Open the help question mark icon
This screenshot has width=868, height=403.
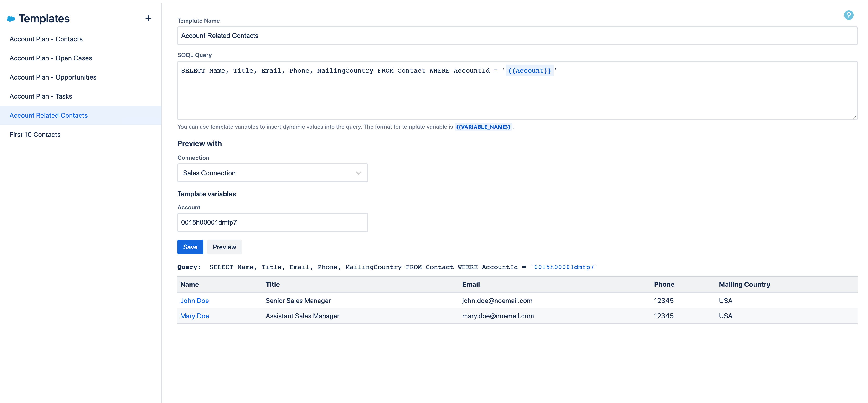[x=848, y=15]
